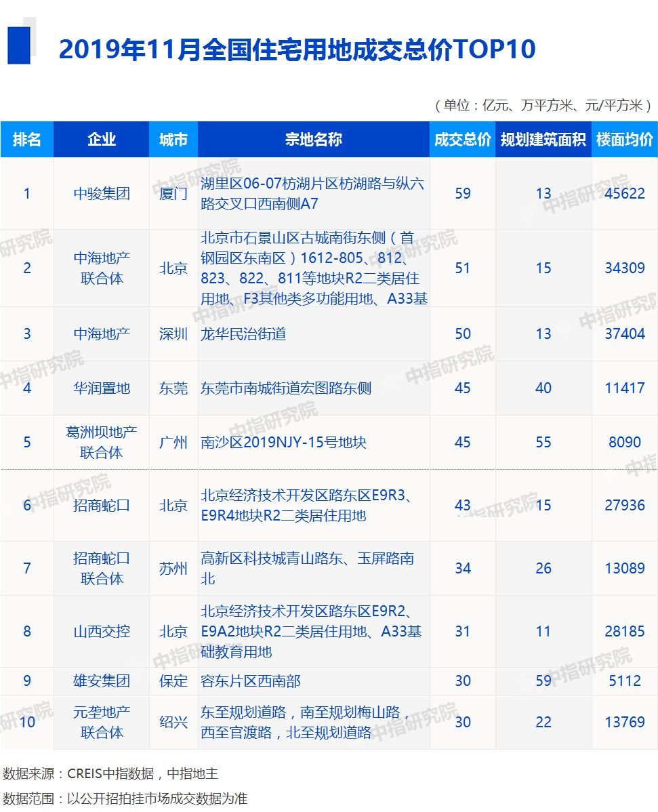
Task: Click the 企业 column header
Action: 102,140
